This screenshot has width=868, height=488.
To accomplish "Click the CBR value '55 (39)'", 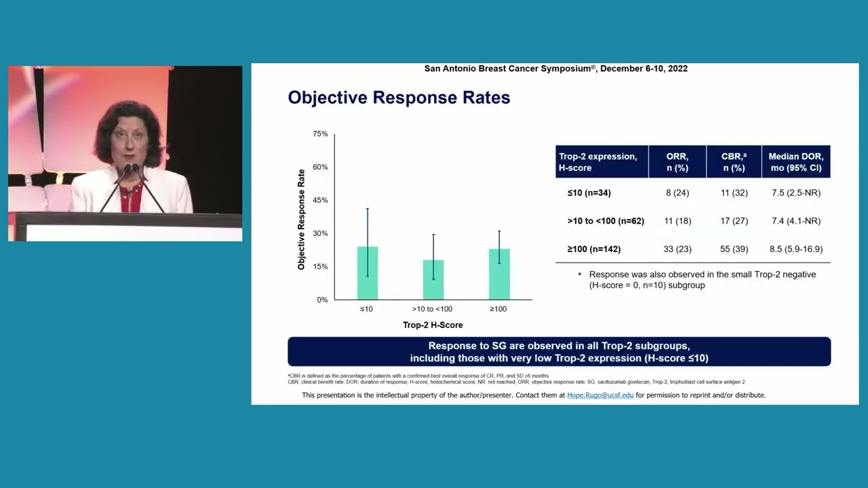I will (x=734, y=249).
